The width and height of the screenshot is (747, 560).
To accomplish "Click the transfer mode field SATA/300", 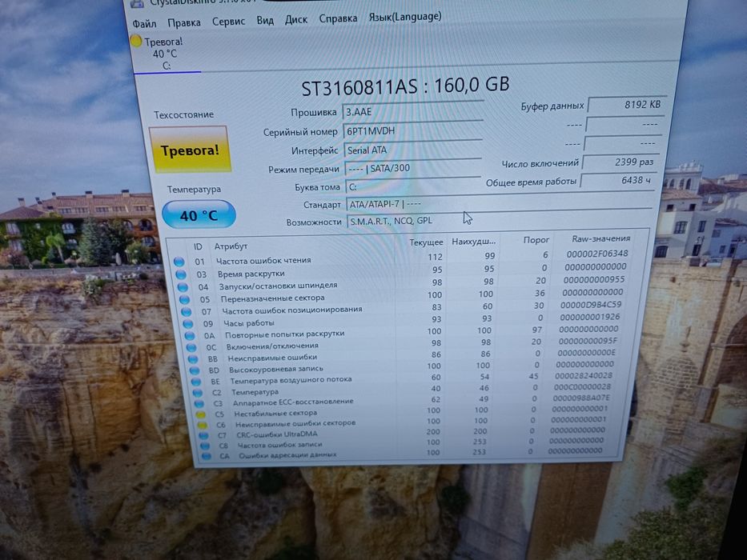I will (x=412, y=168).
